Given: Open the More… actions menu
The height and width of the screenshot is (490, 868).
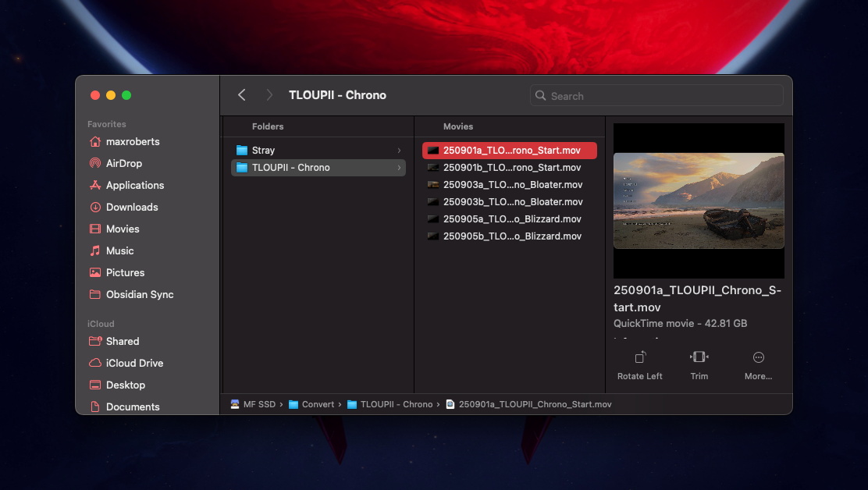Looking at the screenshot, I should tap(758, 357).
